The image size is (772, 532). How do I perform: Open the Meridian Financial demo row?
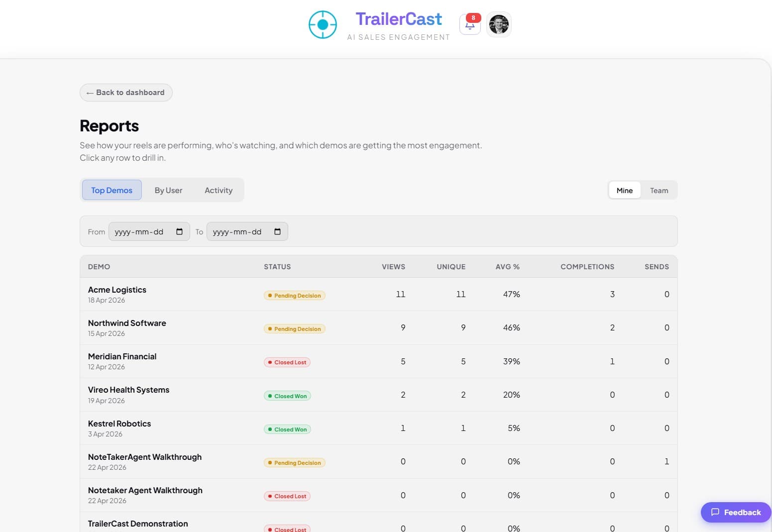379,361
